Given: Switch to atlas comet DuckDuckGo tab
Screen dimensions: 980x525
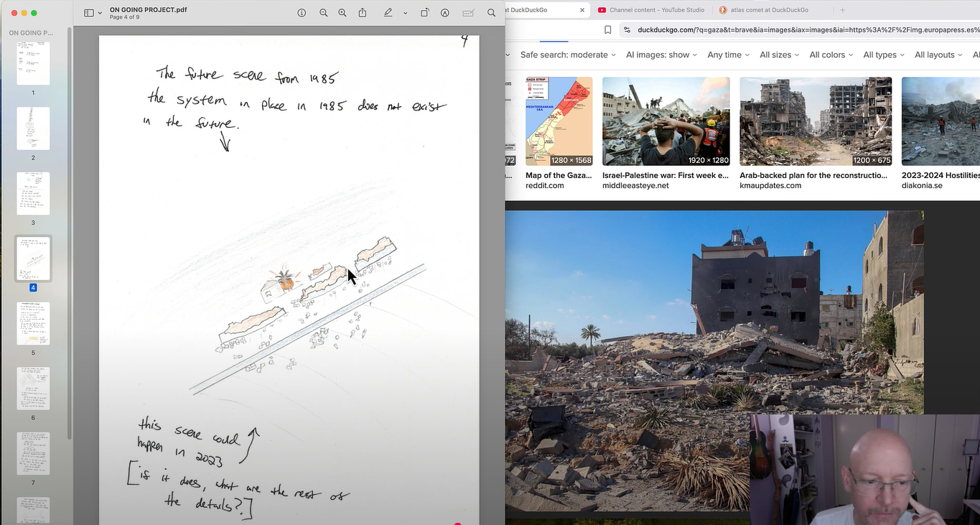Looking at the screenshot, I should coord(769,10).
